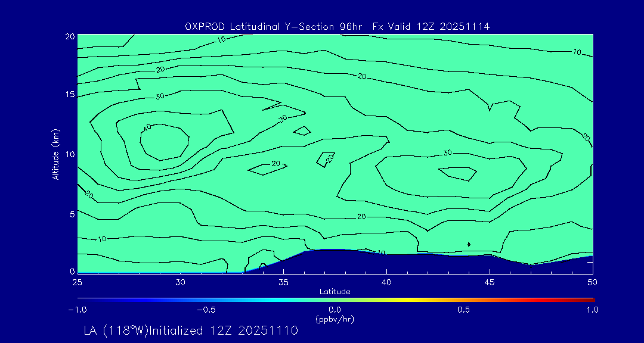Click latitude axis tick label 25
The width and height of the screenshot is (644, 343).
coord(77,282)
